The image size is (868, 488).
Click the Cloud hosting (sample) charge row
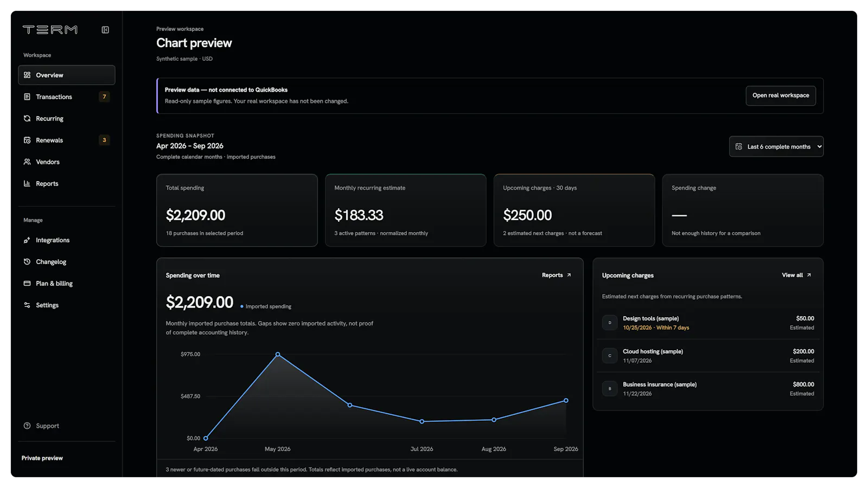(x=708, y=356)
